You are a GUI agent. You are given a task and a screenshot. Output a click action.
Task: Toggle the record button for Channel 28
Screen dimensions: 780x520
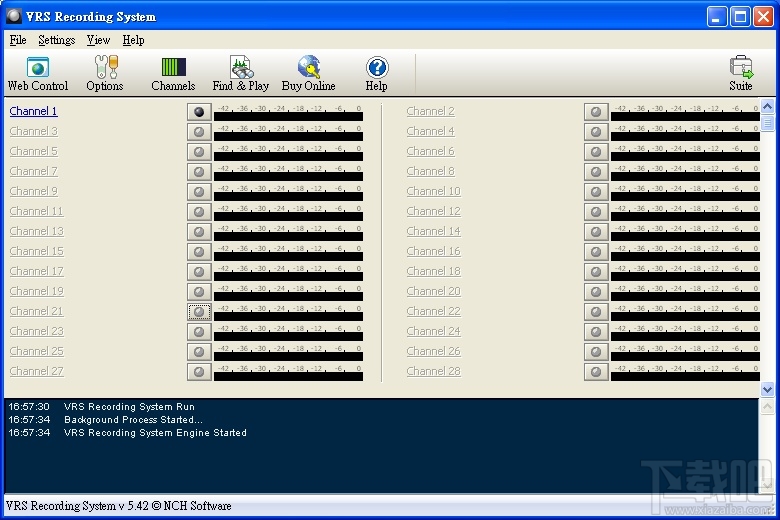coord(596,372)
